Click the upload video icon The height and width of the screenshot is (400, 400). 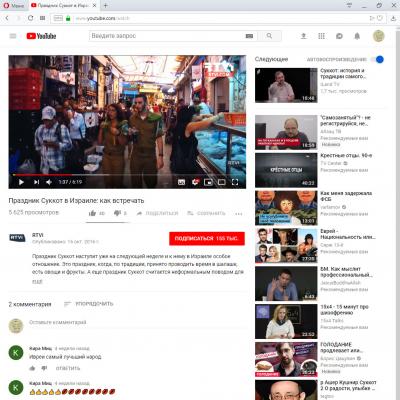(304, 36)
